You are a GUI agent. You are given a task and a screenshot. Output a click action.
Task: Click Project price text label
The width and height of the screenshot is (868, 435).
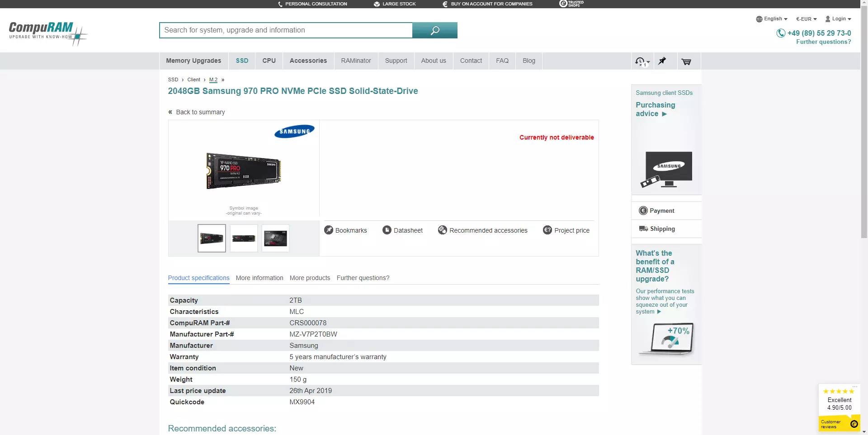point(572,230)
